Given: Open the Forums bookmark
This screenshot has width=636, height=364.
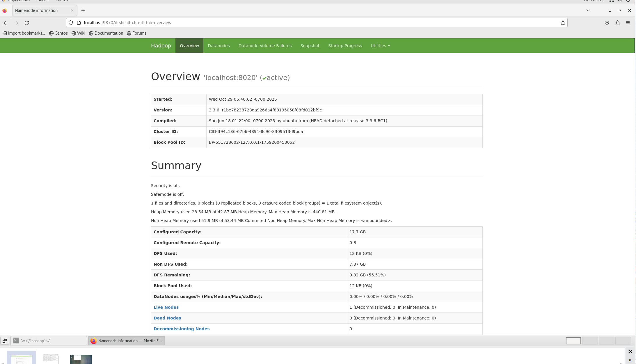Looking at the screenshot, I should tap(137, 33).
